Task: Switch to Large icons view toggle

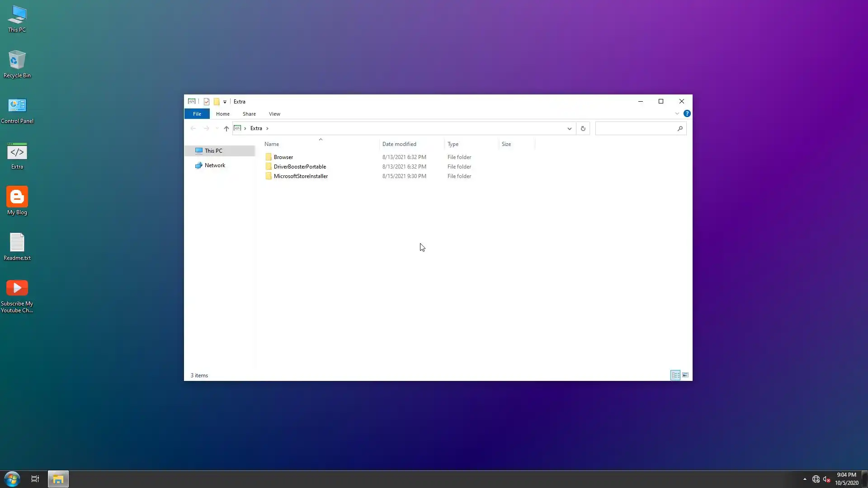Action: pyautogui.click(x=685, y=375)
